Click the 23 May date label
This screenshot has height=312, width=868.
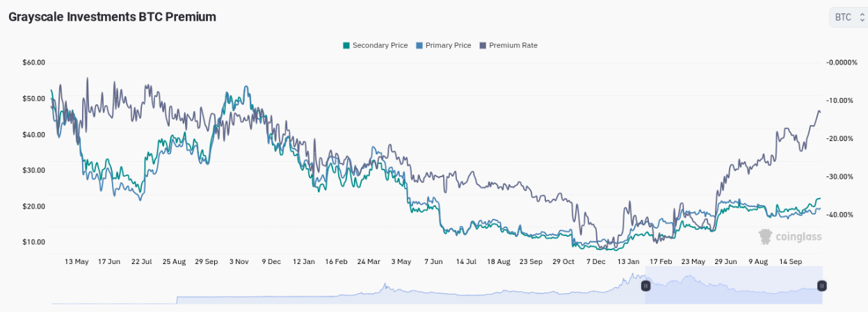point(693,262)
